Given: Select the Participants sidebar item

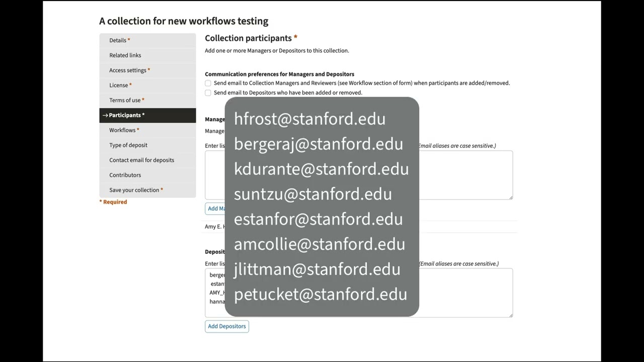Looking at the screenshot, I should point(147,115).
